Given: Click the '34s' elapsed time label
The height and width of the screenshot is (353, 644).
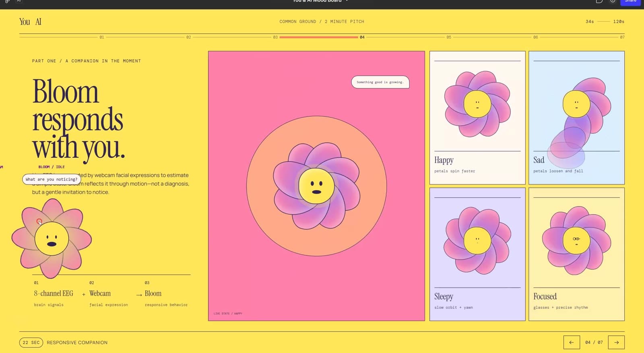Looking at the screenshot, I should pyautogui.click(x=590, y=22).
